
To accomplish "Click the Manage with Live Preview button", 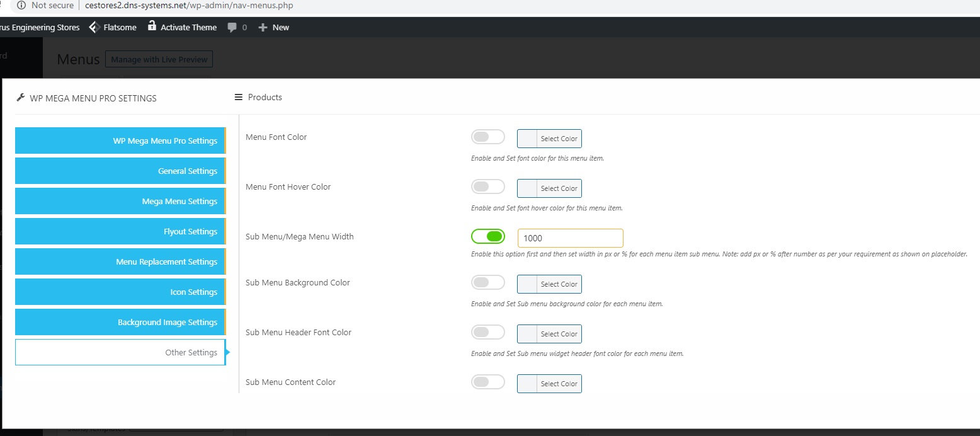I will [x=159, y=59].
